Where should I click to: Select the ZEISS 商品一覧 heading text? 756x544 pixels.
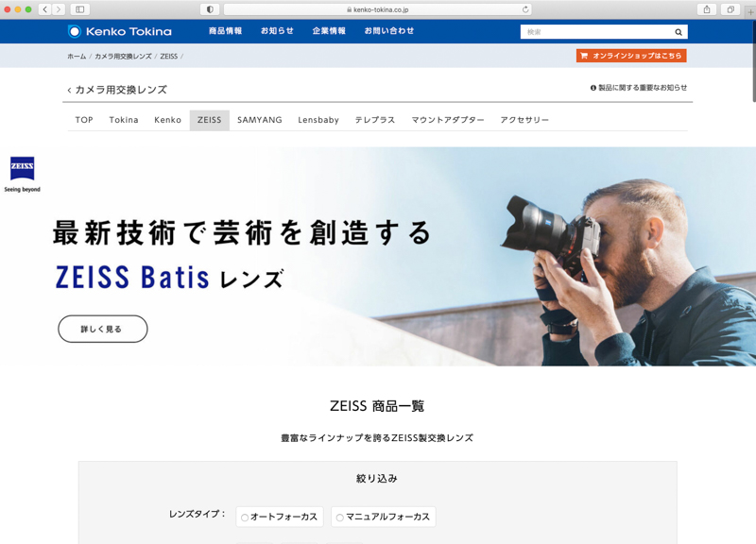pos(377,406)
